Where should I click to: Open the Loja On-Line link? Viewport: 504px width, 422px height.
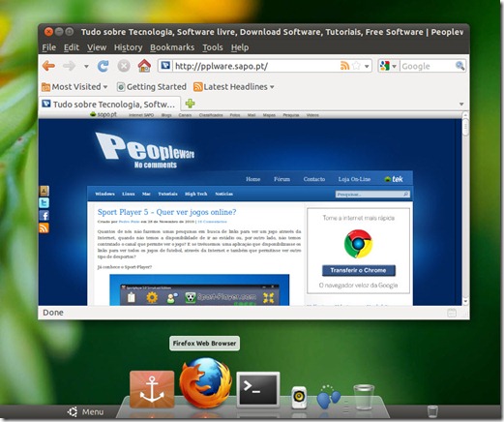coord(354,179)
